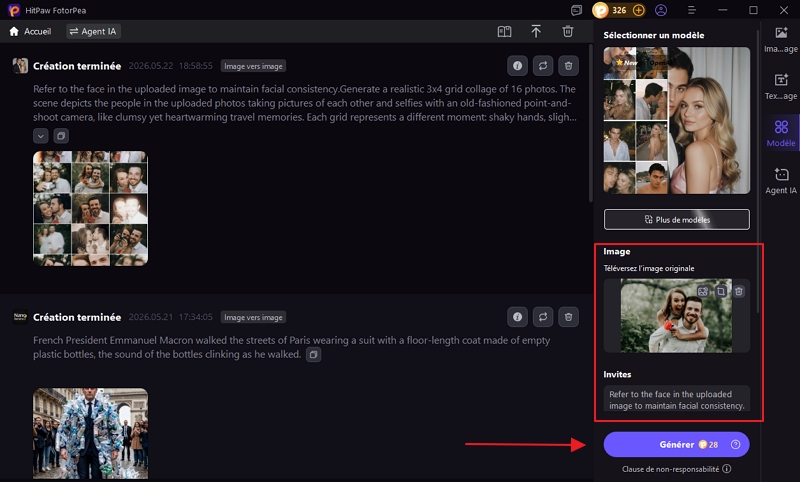The width and height of the screenshot is (800, 482).
Task: Delete the 18:58:55 creation
Action: [568, 66]
